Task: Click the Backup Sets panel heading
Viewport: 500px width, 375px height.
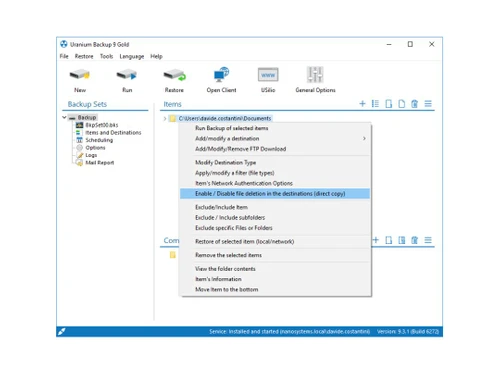Action: (87, 104)
